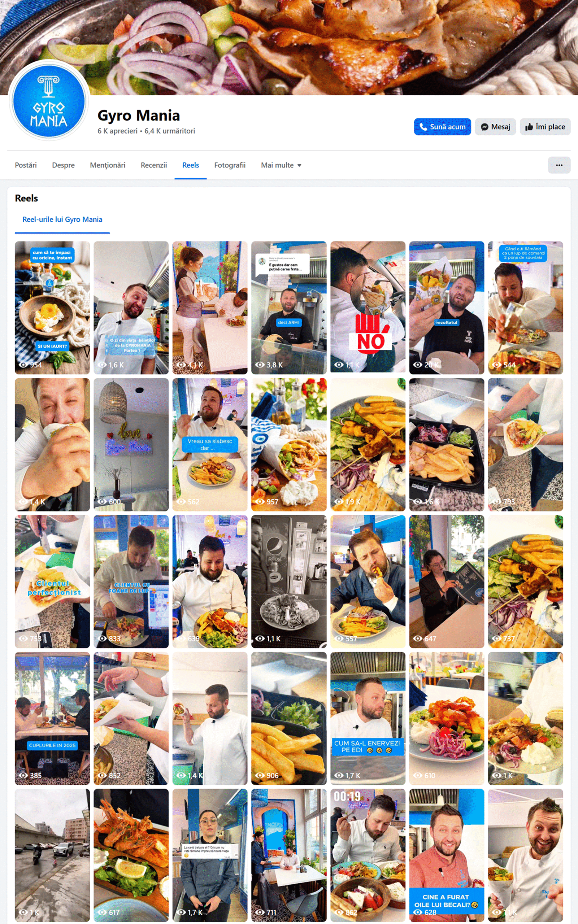Screen dimensions: 578x924
Task: Open the Vreau sa slabesc dar reel
Action: [x=210, y=444]
